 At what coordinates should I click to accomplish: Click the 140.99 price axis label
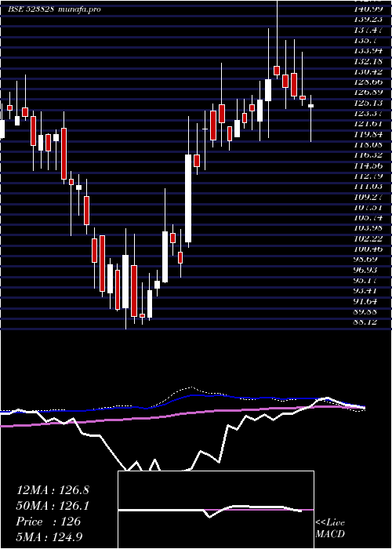tap(367, 9)
